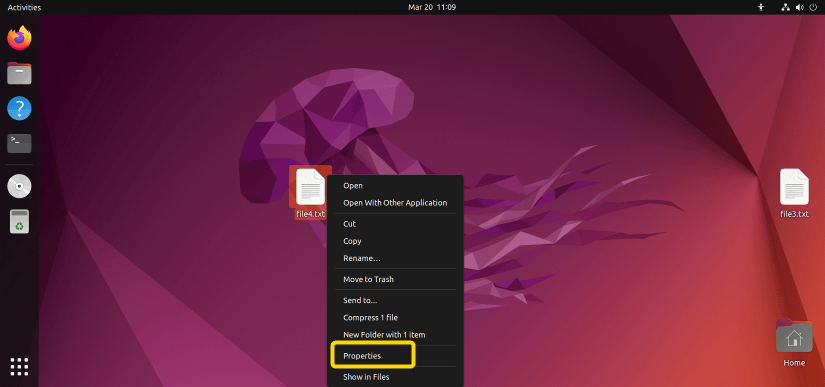Click the network status icon

[x=786, y=7]
